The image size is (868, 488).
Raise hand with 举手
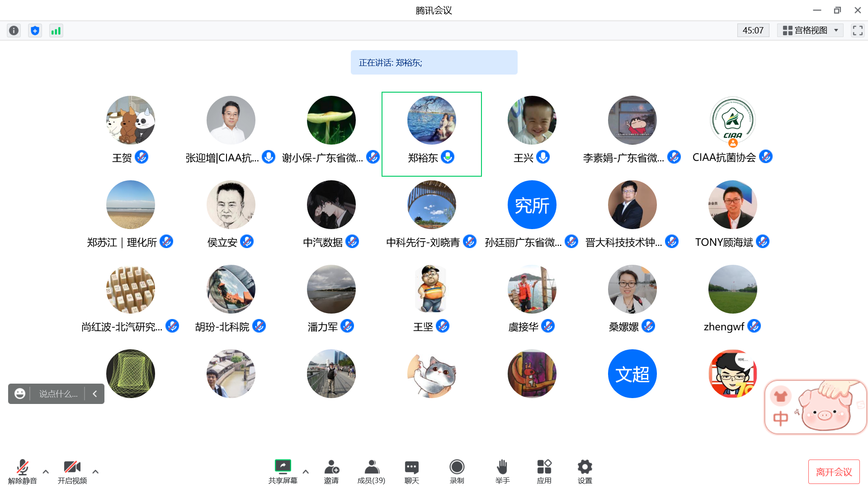pyautogui.click(x=502, y=472)
